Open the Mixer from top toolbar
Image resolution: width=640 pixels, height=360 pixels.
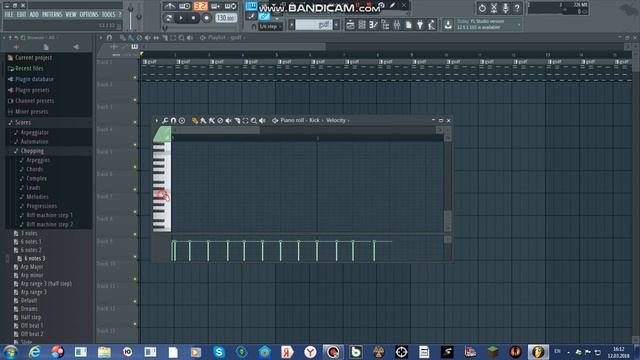(397, 25)
